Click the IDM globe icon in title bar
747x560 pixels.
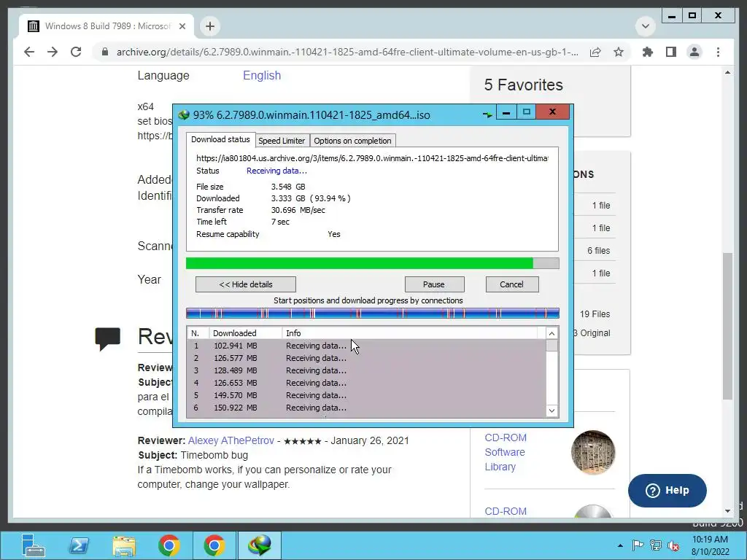pos(184,114)
